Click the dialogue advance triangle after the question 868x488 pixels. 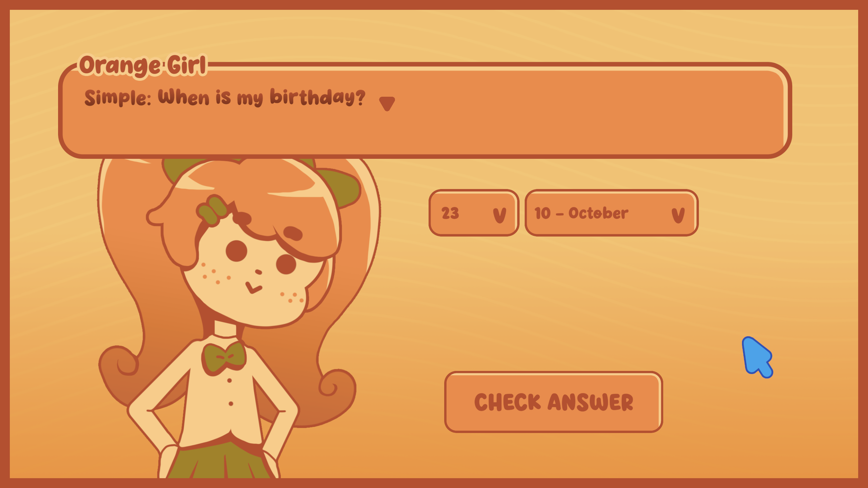point(387,104)
